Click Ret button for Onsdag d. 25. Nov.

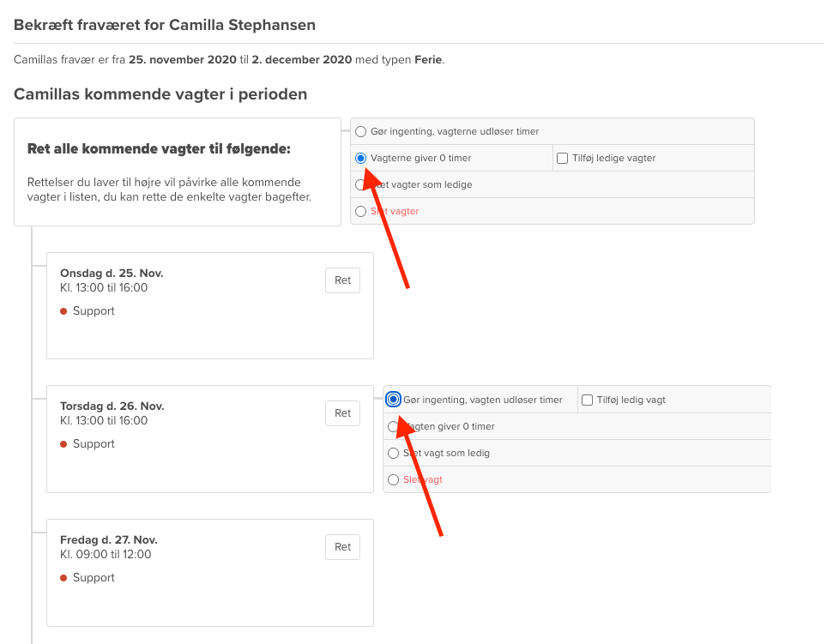(342, 280)
